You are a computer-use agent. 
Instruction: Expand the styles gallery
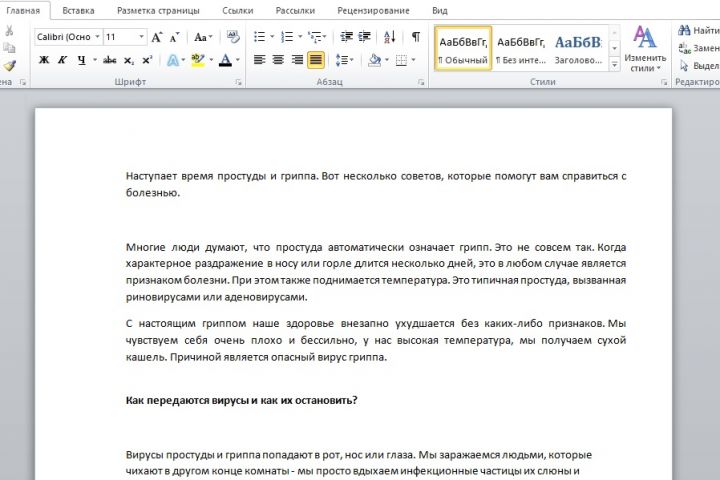614,65
